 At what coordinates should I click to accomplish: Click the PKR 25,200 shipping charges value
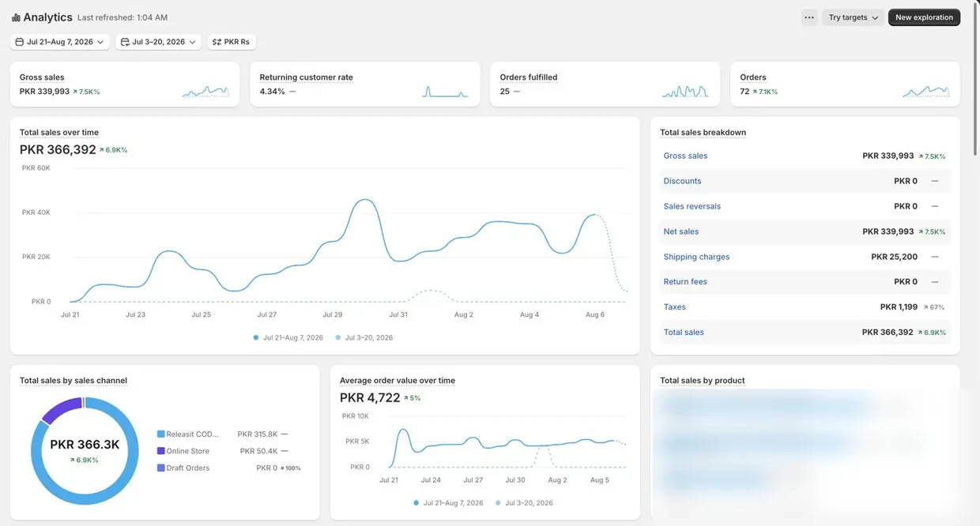[895, 257]
